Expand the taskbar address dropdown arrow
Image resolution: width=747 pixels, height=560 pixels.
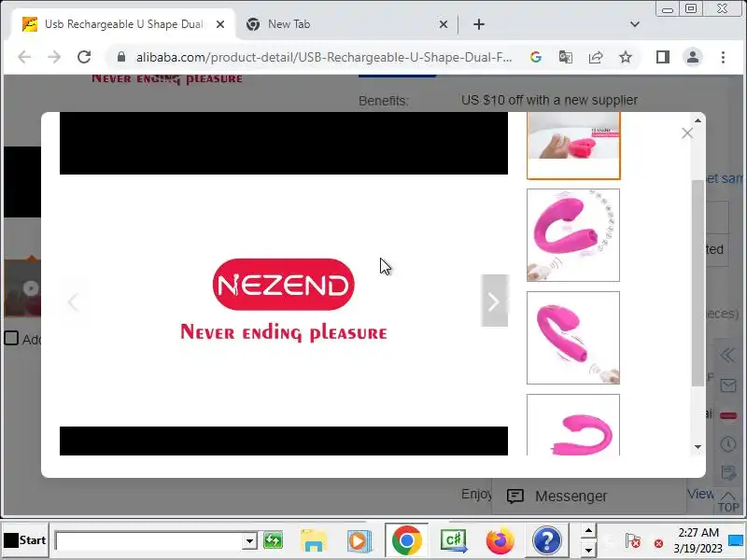point(249,541)
